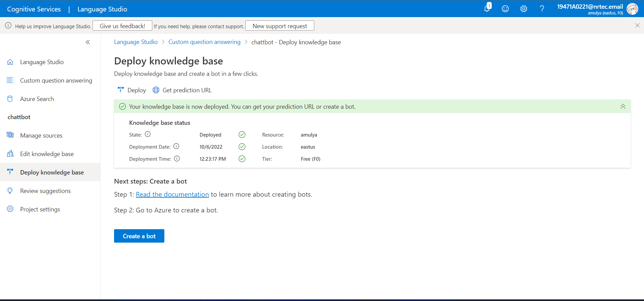
Task: Click the info icon in help banner
Action: (8, 26)
